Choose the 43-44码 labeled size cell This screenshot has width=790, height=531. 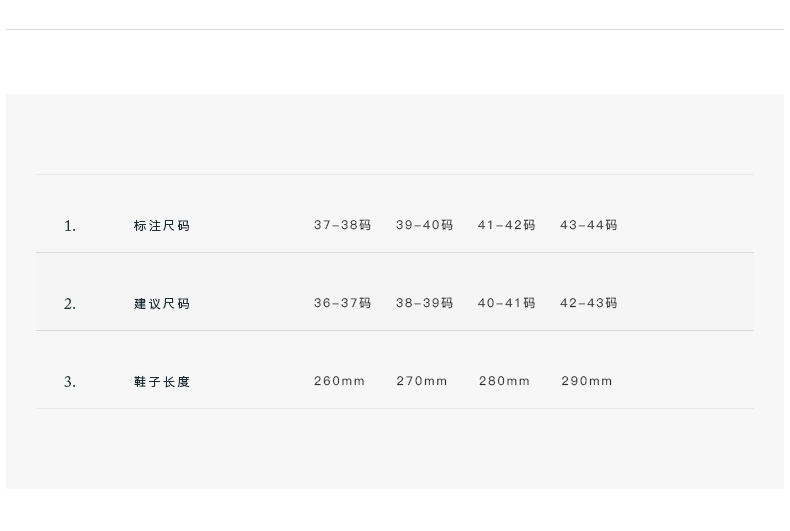pyautogui.click(x=588, y=226)
